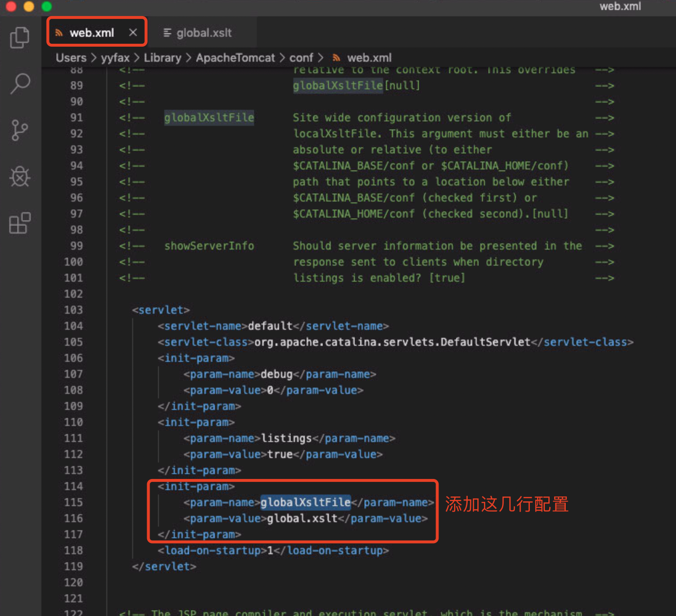The image size is (676, 616).
Task: Click org.apache.catalina.servlets.DefaultServlet class text
Action: (392, 342)
